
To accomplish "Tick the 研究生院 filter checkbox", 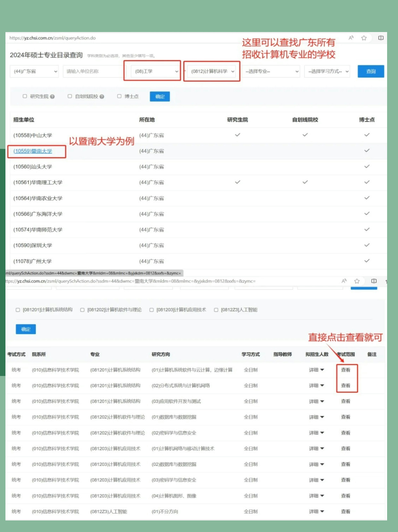I will coord(25,96).
